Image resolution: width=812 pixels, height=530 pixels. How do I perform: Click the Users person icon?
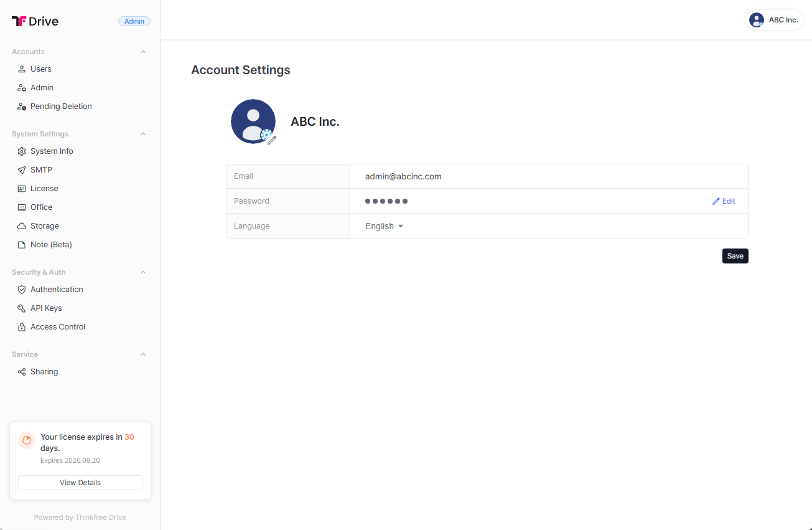coord(22,69)
